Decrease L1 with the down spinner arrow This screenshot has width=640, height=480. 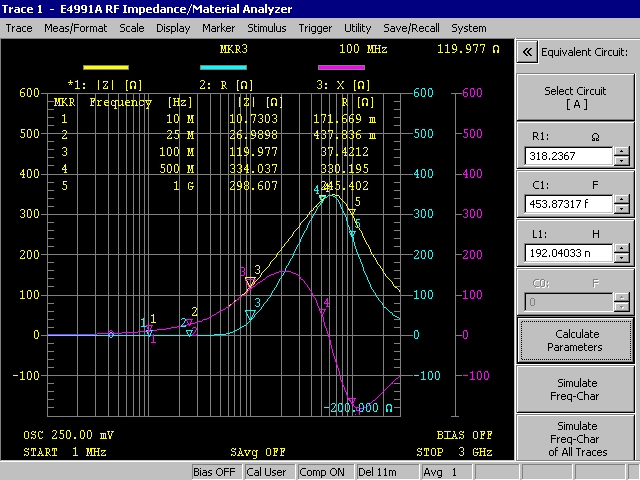[621, 258]
